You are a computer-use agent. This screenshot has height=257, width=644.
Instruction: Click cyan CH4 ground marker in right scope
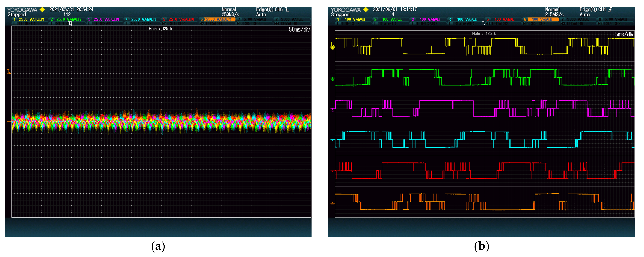[x=332, y=141]
